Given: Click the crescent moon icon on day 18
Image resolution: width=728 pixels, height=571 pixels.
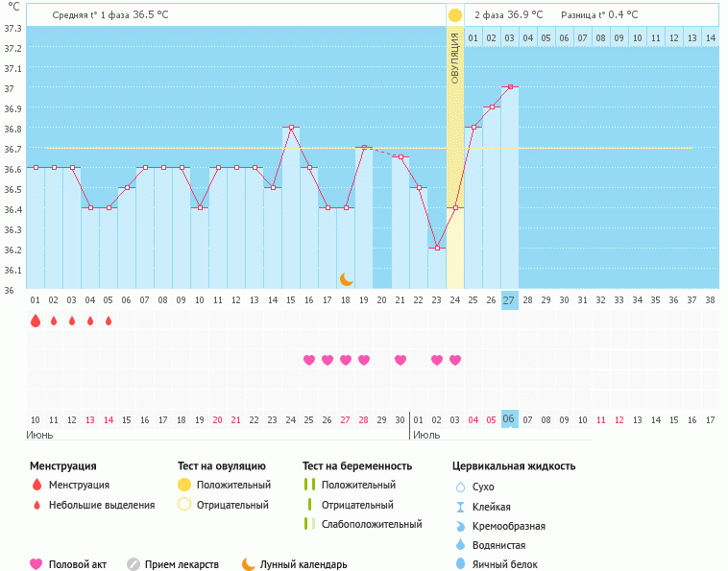Looking at the screenshot, I should [x=346, y=278].
